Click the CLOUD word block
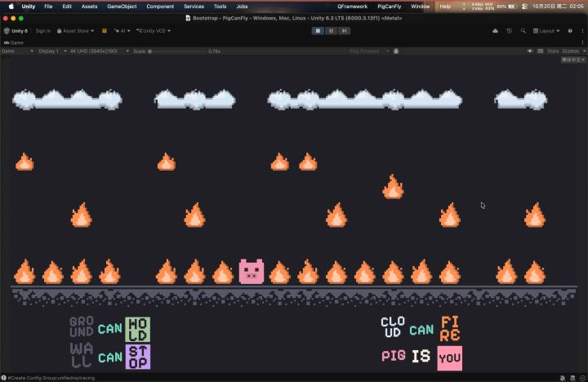This screenshot has width=588, height=382. click(x=393, y=327)
